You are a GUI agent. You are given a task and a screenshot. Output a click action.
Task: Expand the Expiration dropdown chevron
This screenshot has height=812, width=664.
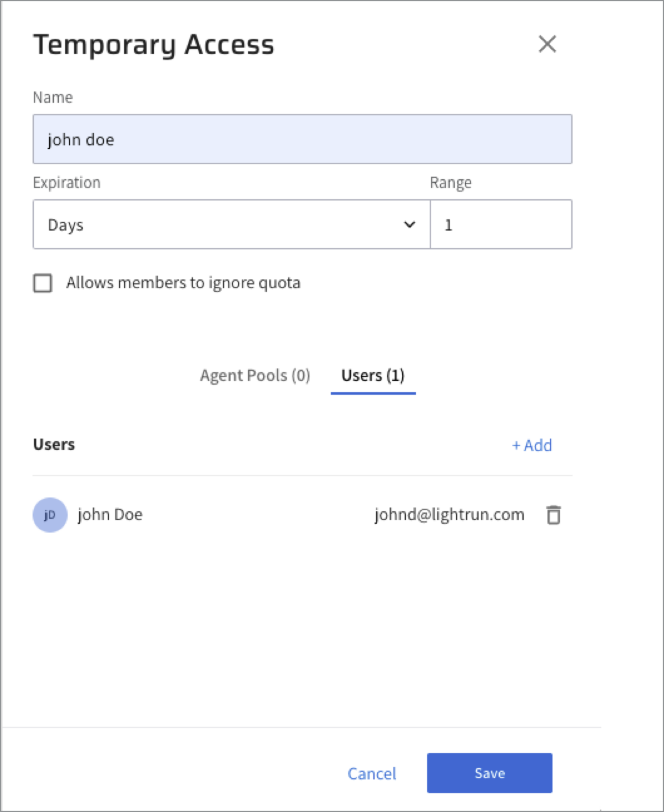(x=410, y=225)
